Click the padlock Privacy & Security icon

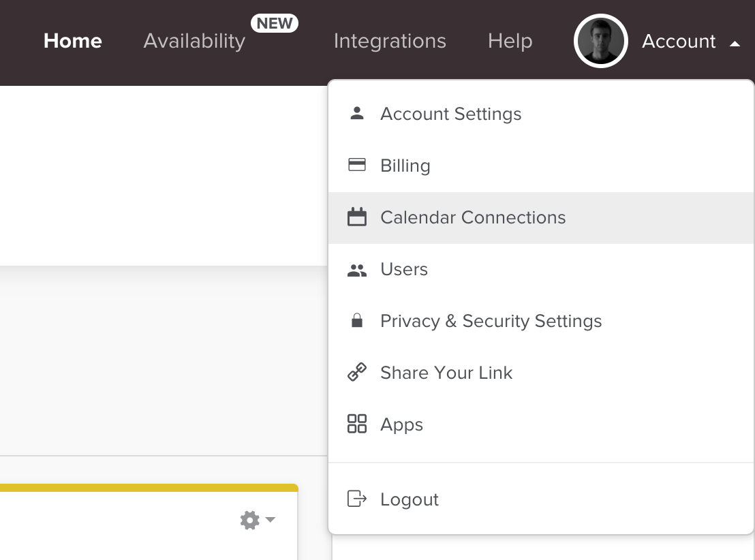point(356,321)
